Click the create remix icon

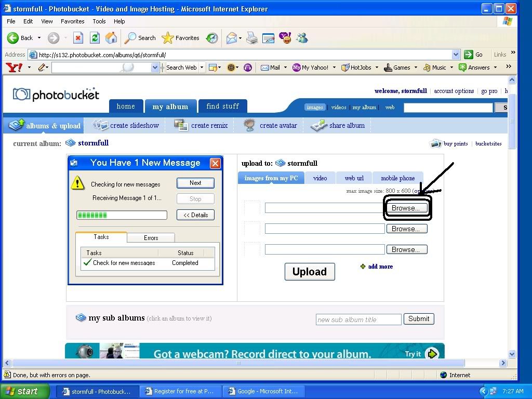point(181,125)
